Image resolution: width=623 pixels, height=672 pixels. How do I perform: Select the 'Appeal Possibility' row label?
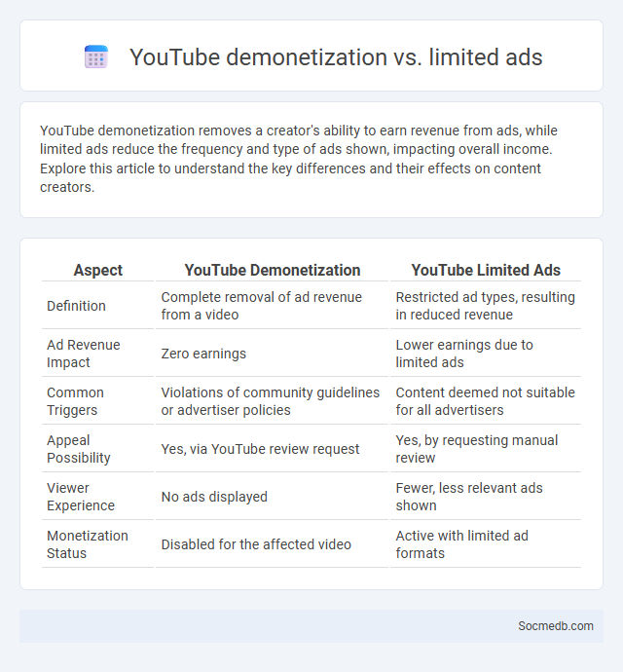click(79, 449)
